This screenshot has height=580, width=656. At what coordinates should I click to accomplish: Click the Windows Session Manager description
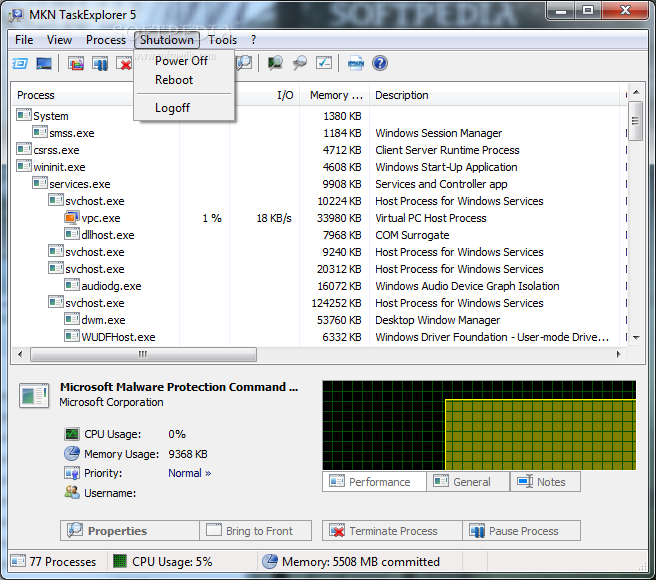pos(438,133)
